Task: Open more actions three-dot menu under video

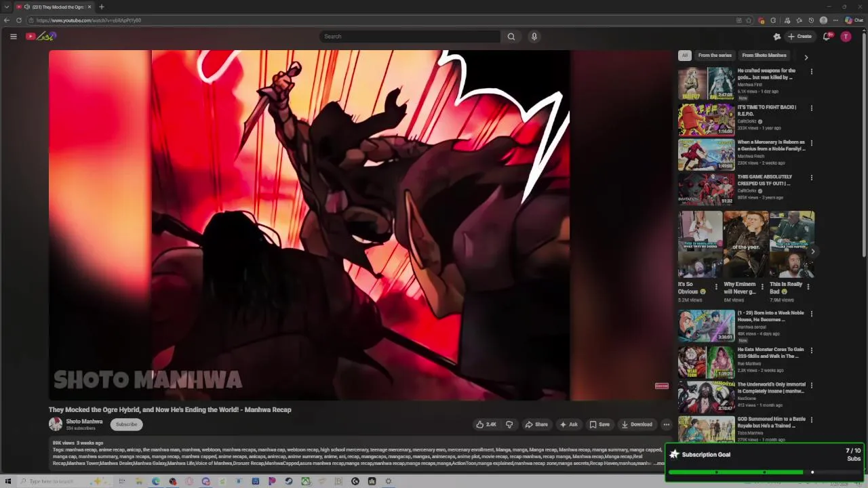Action: pyautogui.click(x=667, y=424)
